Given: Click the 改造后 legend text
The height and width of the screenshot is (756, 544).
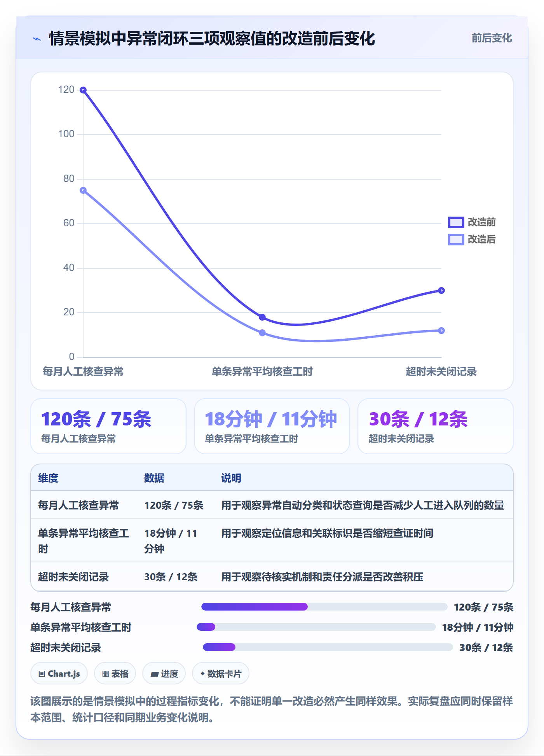Looking at the screenshot, I should tap(481, 239).
